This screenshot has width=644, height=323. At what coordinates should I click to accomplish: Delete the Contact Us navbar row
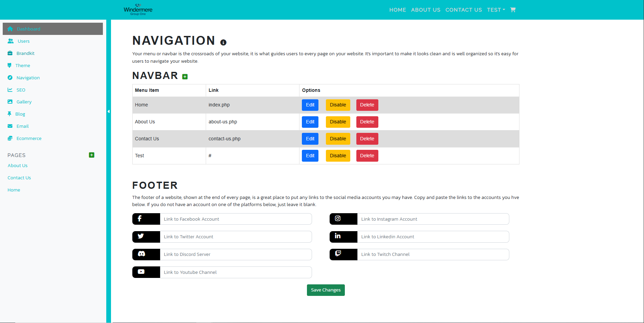(x=367, y=139)
